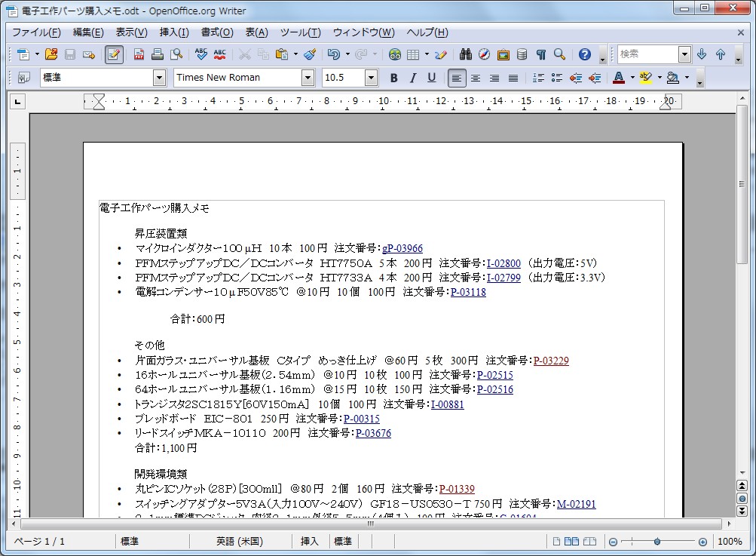The image size is (756, 556).
Task: Open the 挿入(I) menu
Action: pos(174,32)
